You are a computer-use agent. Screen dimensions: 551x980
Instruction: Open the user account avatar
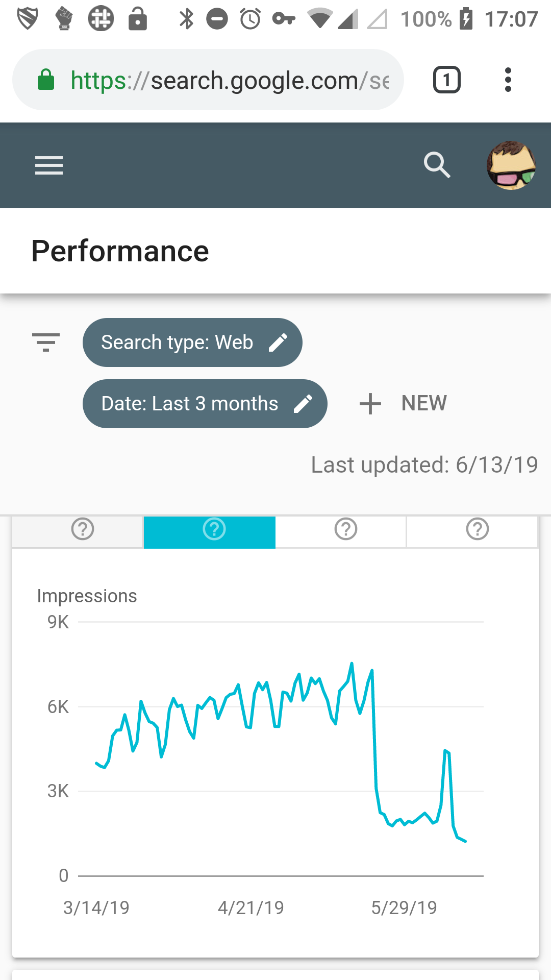511,165
